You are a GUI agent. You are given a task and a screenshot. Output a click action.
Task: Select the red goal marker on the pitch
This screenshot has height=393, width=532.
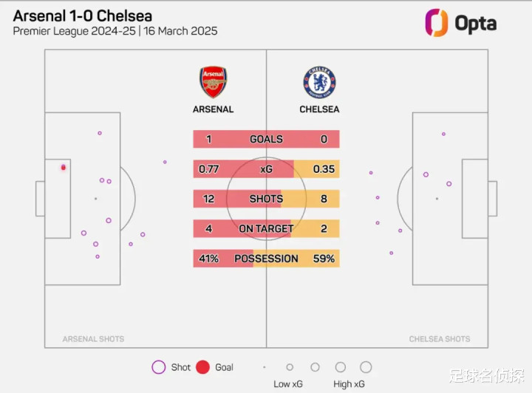click(64, 168)
